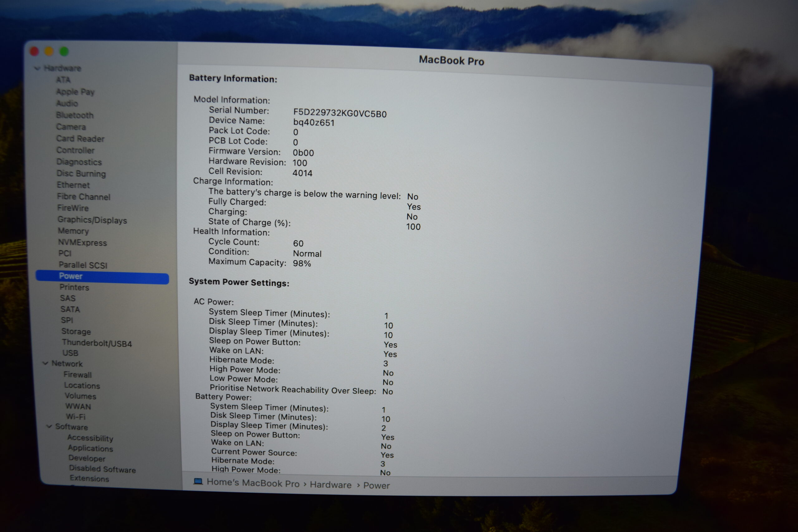Open Diagnostics hardware entry

[79, 162]
